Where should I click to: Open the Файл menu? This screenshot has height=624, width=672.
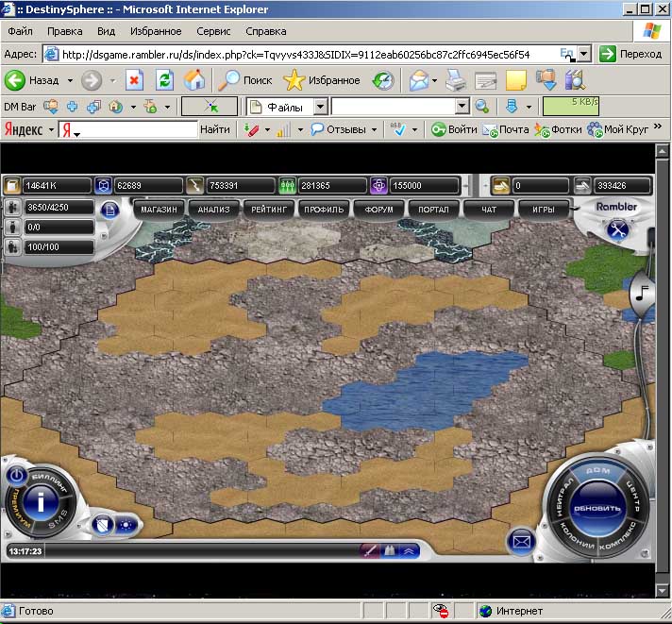pyautogui.click(x=20, y=31)
